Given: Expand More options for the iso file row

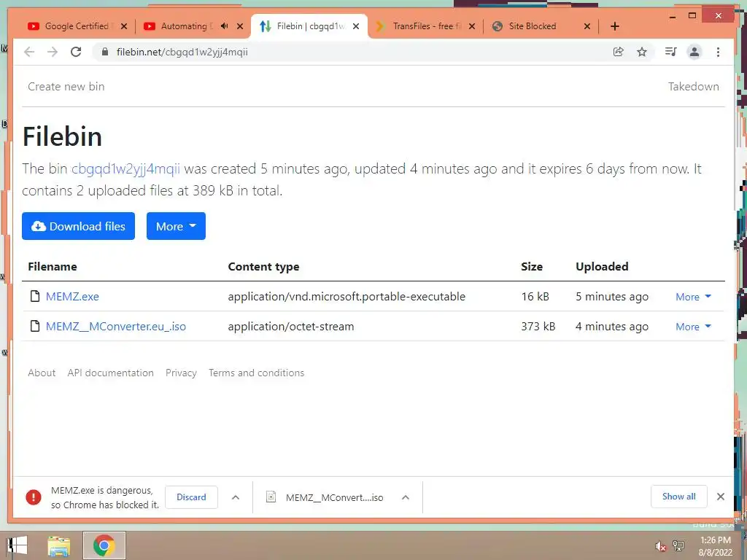Looking at the screenshot, I should [x=693, y=327].
